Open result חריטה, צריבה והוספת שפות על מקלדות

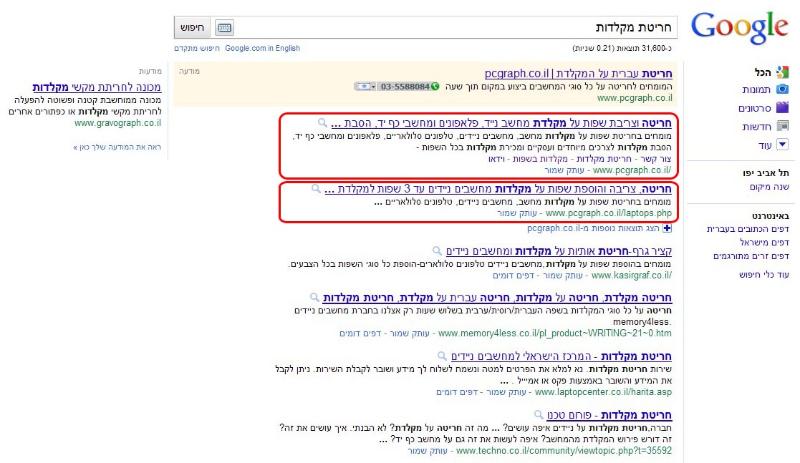[498, 189]
